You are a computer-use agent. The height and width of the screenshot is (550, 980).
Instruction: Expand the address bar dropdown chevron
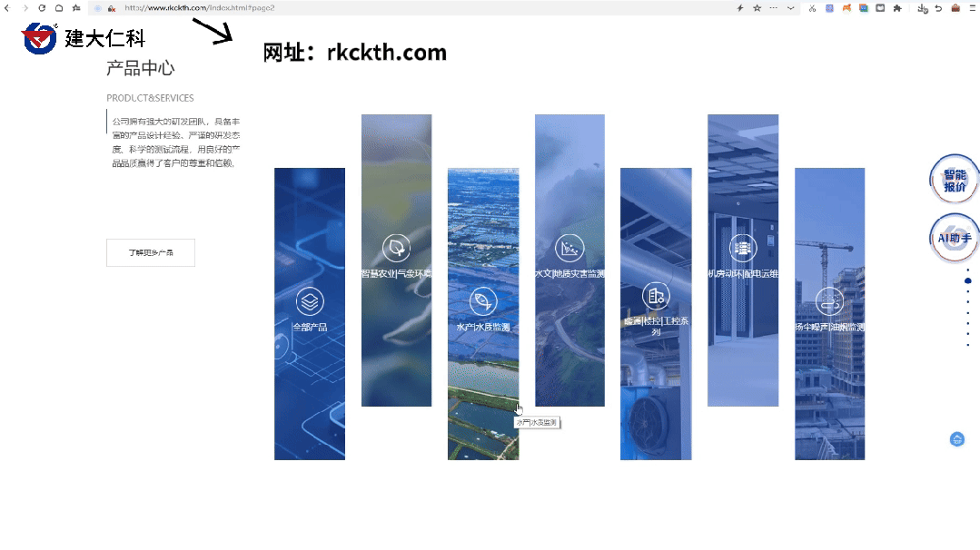(791, 8)
